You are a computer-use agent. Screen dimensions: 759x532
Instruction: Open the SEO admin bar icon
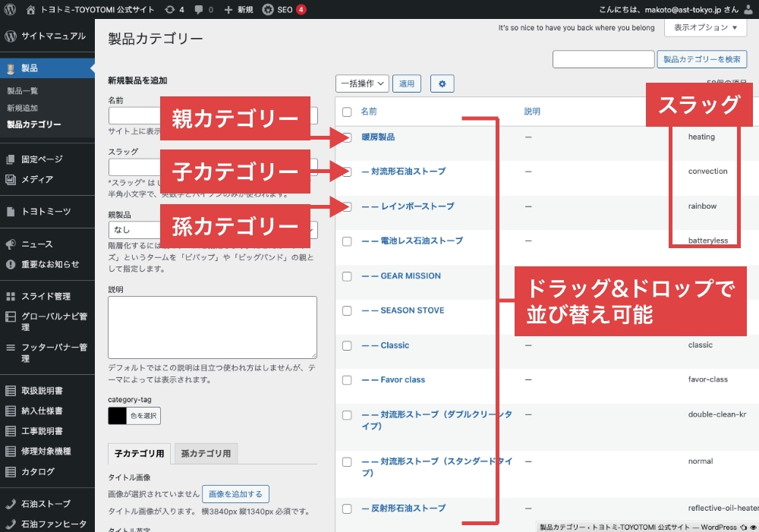[x=268, y=10]
